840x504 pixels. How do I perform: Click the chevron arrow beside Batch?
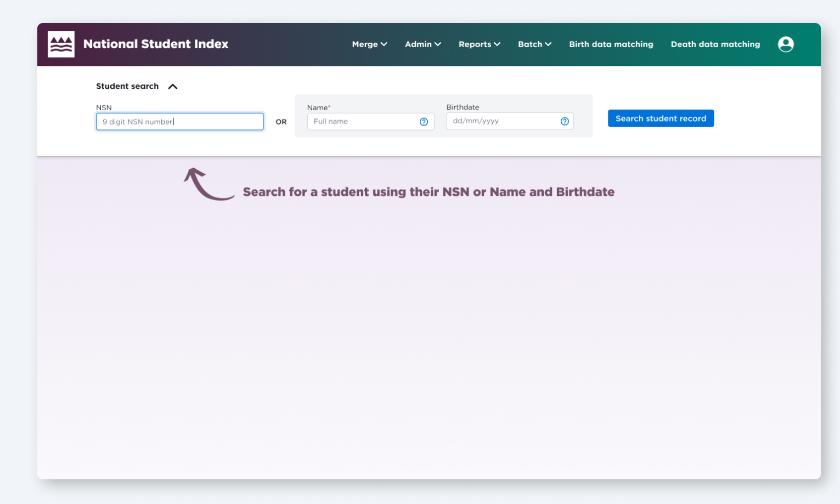tap(548, 44)
